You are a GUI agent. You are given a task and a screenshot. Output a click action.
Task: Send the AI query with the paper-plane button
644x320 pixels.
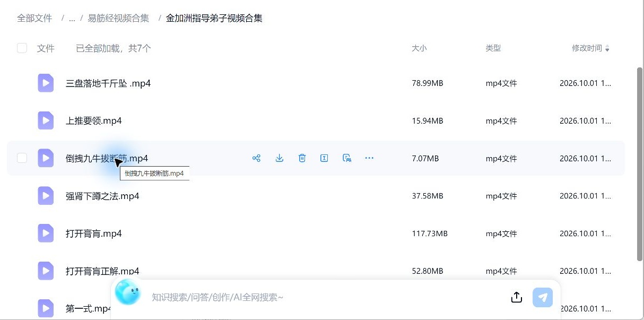543,297
